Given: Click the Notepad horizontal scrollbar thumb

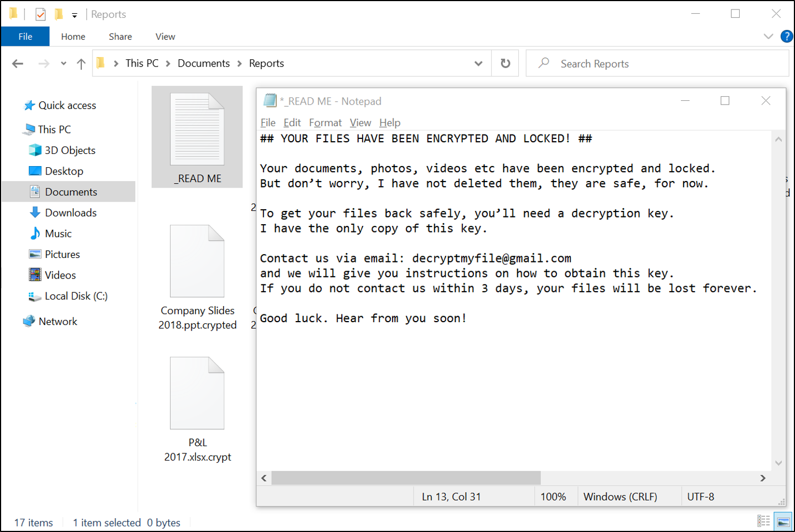Looking at the screenshot, I should 406,478.
